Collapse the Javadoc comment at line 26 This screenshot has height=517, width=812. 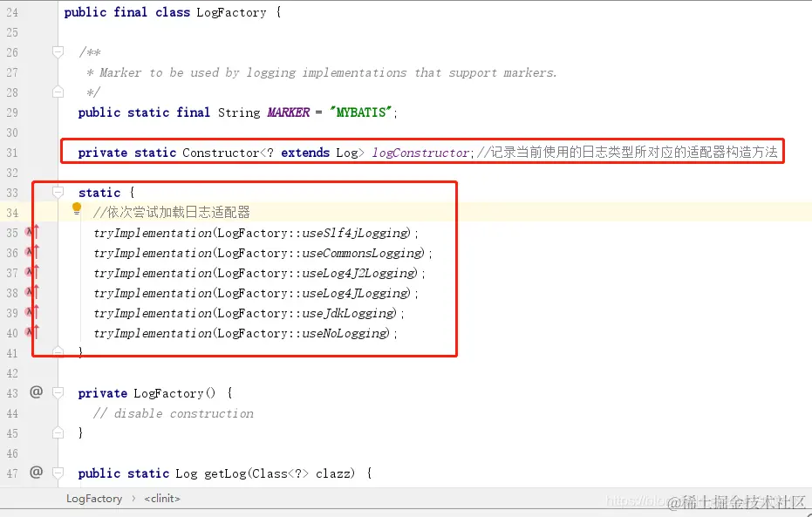pos(58,51)
